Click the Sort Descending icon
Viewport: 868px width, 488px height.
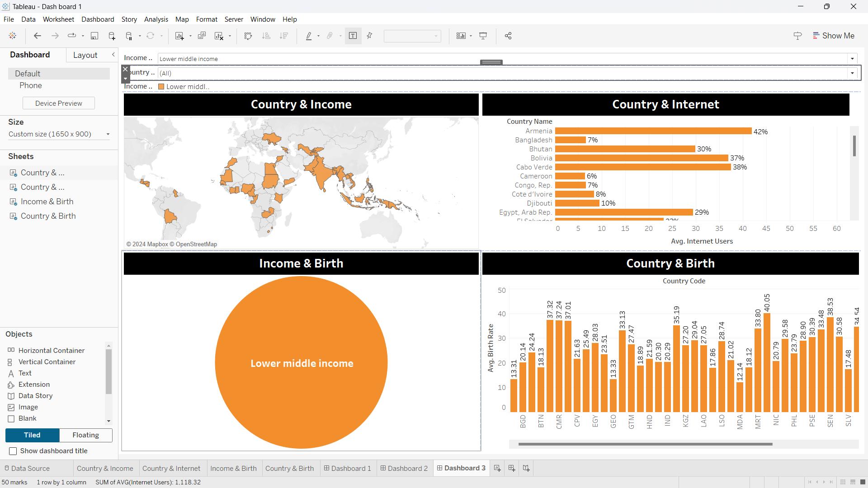coord(284,36)
